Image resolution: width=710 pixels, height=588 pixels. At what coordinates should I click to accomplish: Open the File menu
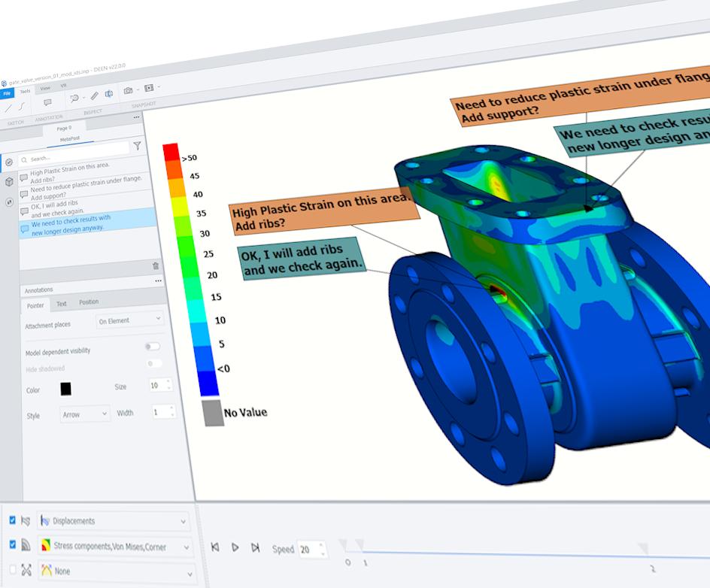(7, 93)
